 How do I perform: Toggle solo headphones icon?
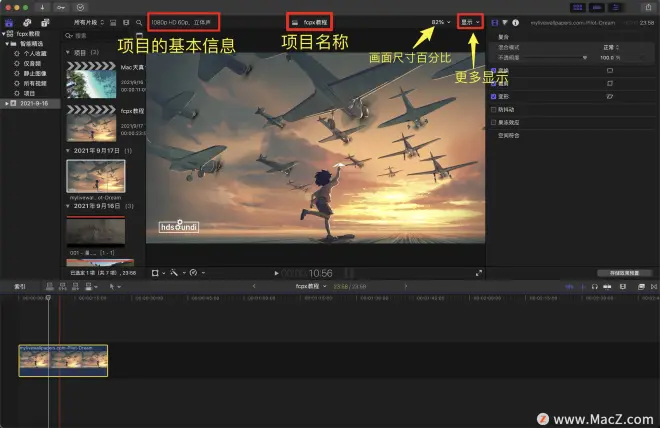[594, 287]
